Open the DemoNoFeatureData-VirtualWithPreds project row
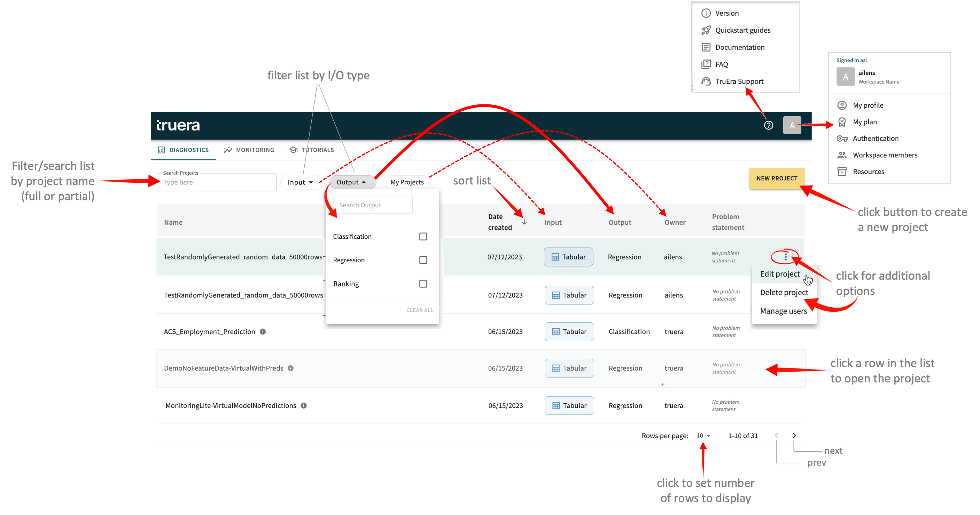 tap(481, 369)
